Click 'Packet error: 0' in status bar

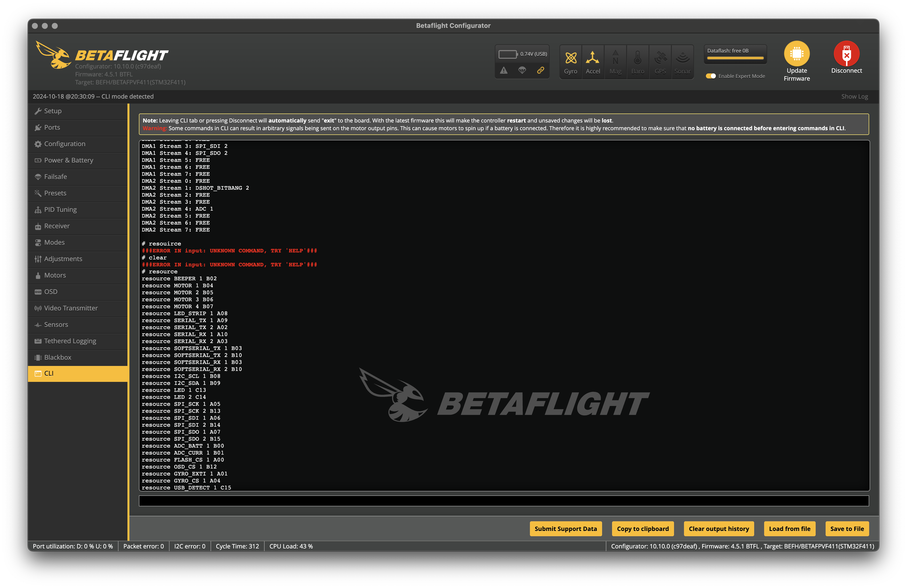pos(143,546)
